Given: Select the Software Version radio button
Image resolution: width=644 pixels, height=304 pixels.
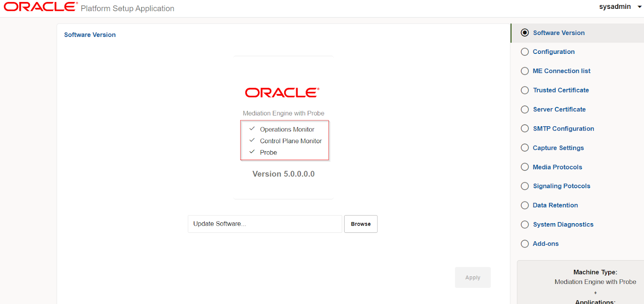Looking at the screenshot, I should (525, 33).
